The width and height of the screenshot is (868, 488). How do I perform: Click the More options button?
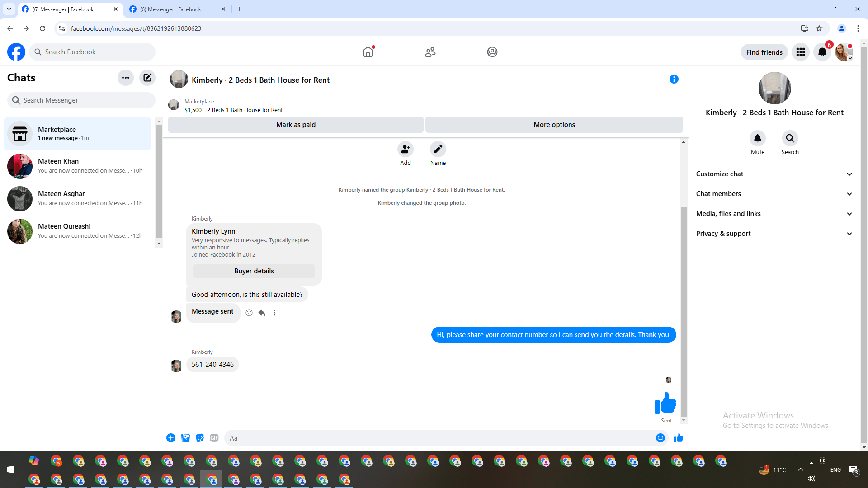554,125
